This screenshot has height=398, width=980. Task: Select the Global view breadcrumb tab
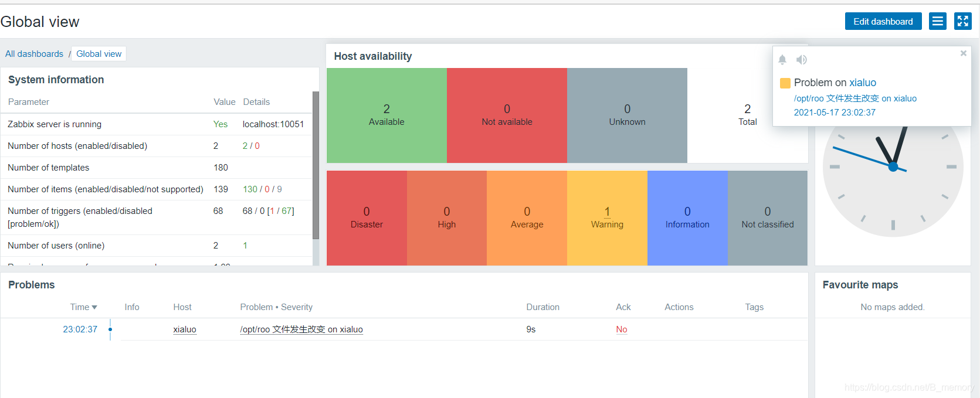click(99, 54)
